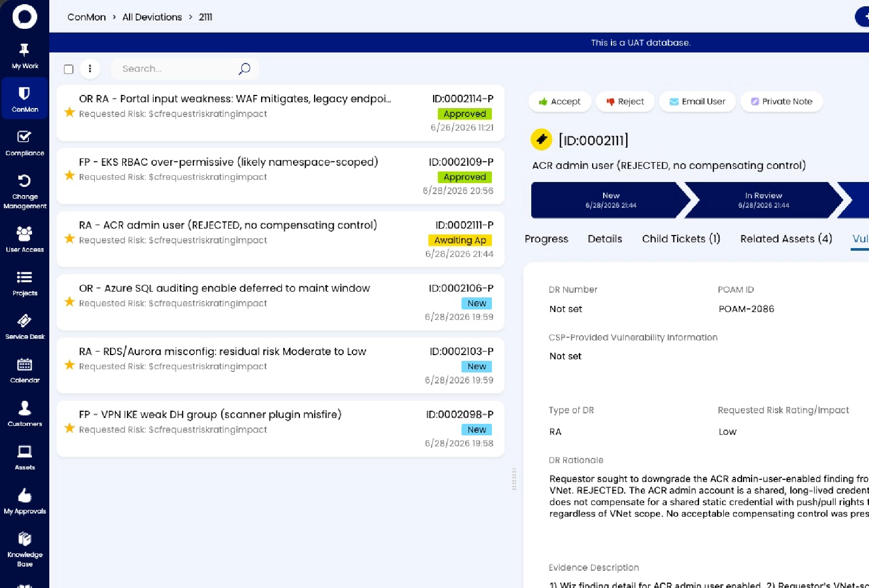869x588 pixels.
Task: Open deviation OR - Azure SQL auditing enable deferred
Action: pos(281,302)
